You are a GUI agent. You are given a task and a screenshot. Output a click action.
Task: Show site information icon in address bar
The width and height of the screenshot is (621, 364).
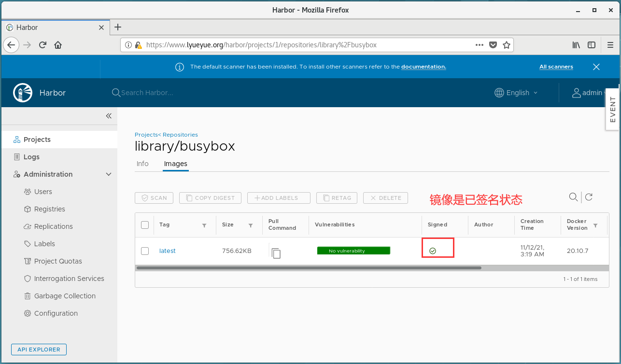click(x=128, y=45)
